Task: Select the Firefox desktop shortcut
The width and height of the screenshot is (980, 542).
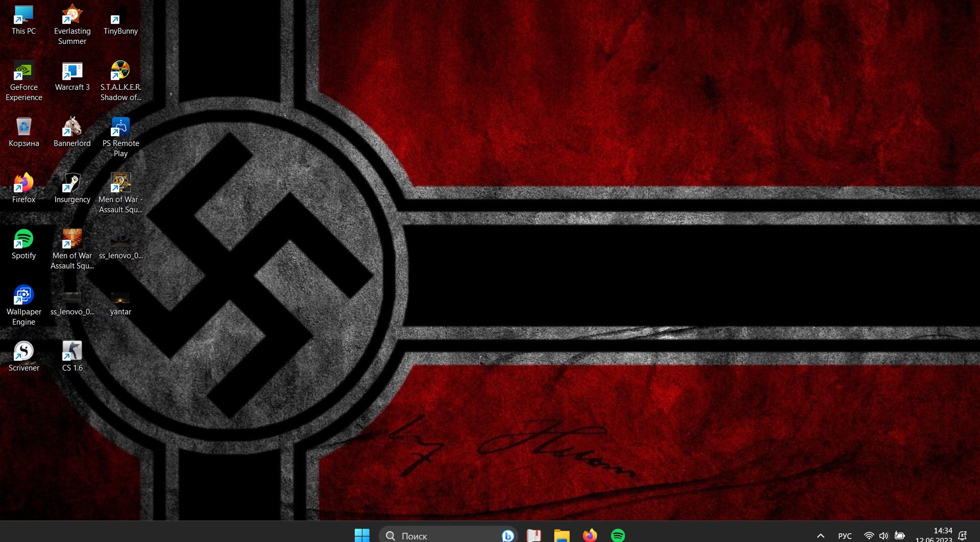Action: 23,189
